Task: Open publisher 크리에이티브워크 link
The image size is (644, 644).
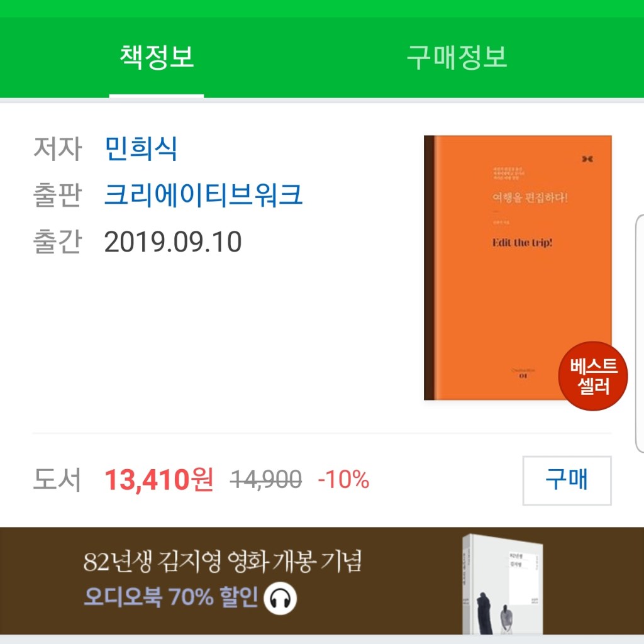Action: pos(203,195)
